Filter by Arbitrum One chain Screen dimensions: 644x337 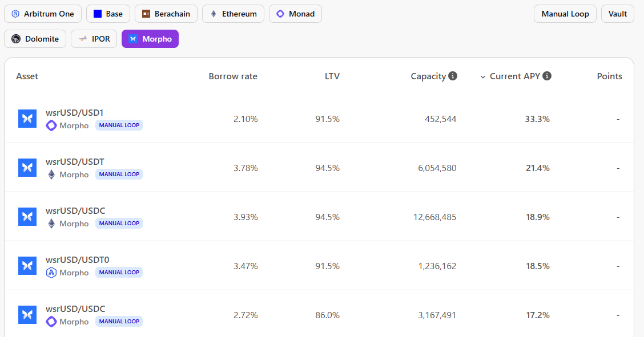point(43,14)
